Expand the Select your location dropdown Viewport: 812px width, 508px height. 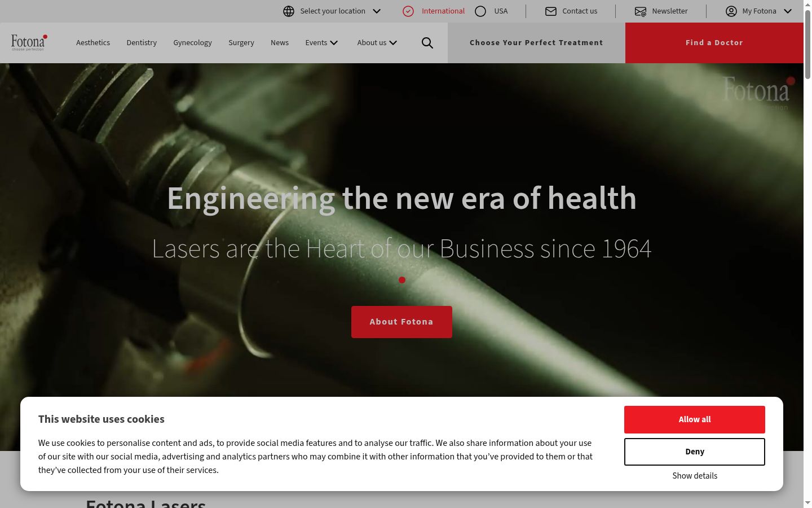[377, 11]
